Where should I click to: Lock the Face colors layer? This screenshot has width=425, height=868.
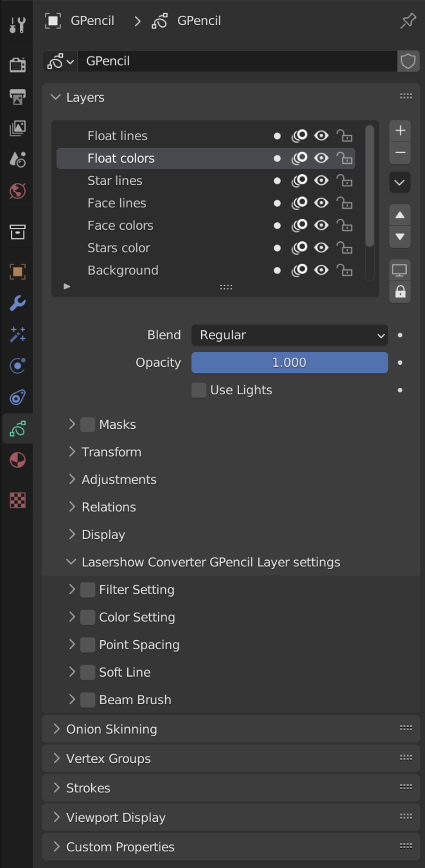click(344, 225)
